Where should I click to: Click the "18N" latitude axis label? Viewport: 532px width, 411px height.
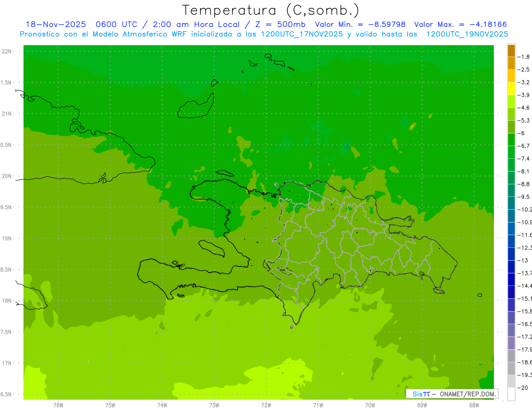tap(8, 301)
